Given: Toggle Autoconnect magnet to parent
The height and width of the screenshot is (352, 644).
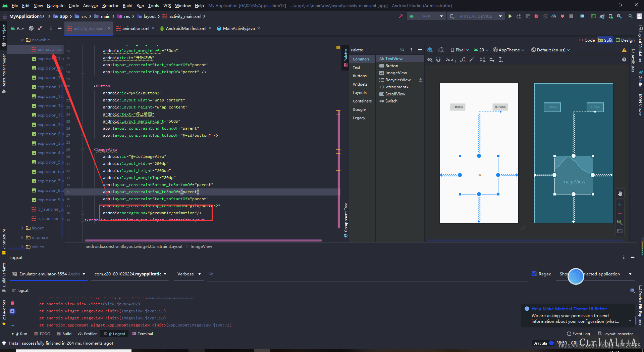Looking at the screenshot, I should pyautogui.click(x=438, y=59).
